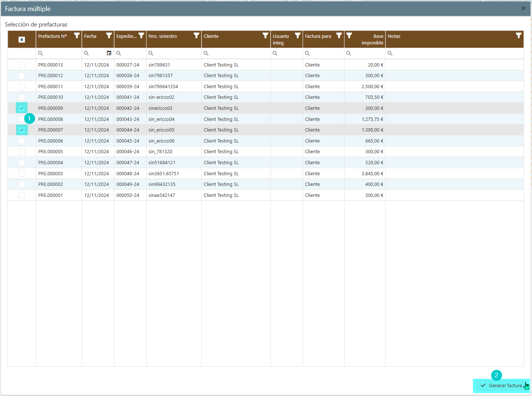
Task: Close the Factura múltiple dialog
Action: point(523,8)
